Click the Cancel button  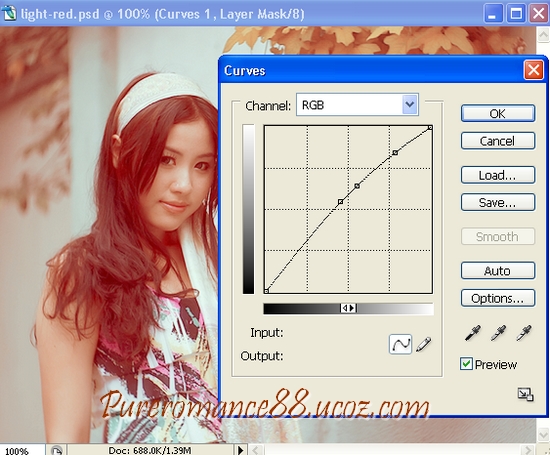coord(498,141)
